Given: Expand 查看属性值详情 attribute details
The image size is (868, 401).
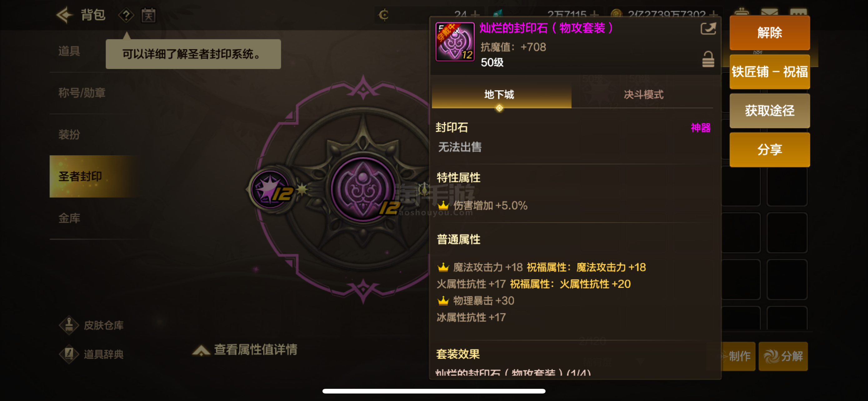Looking at the screenshot, I should [245, 349].
